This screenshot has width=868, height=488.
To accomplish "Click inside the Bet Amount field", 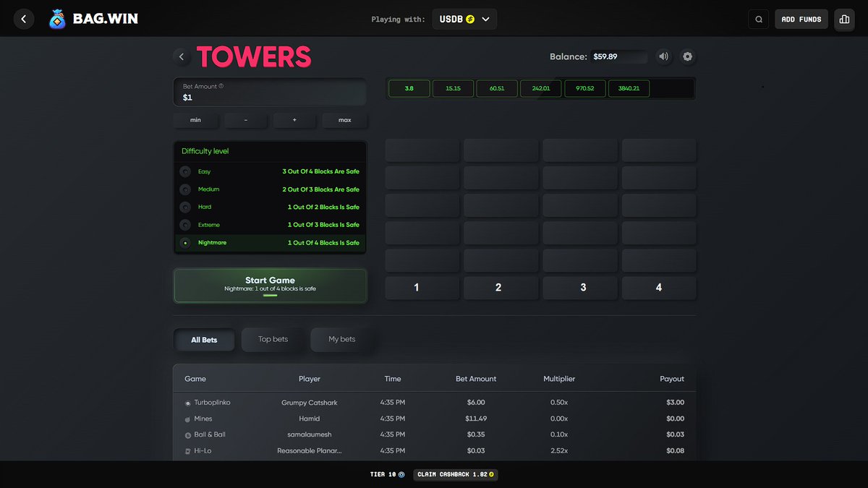I will point(269,96).
